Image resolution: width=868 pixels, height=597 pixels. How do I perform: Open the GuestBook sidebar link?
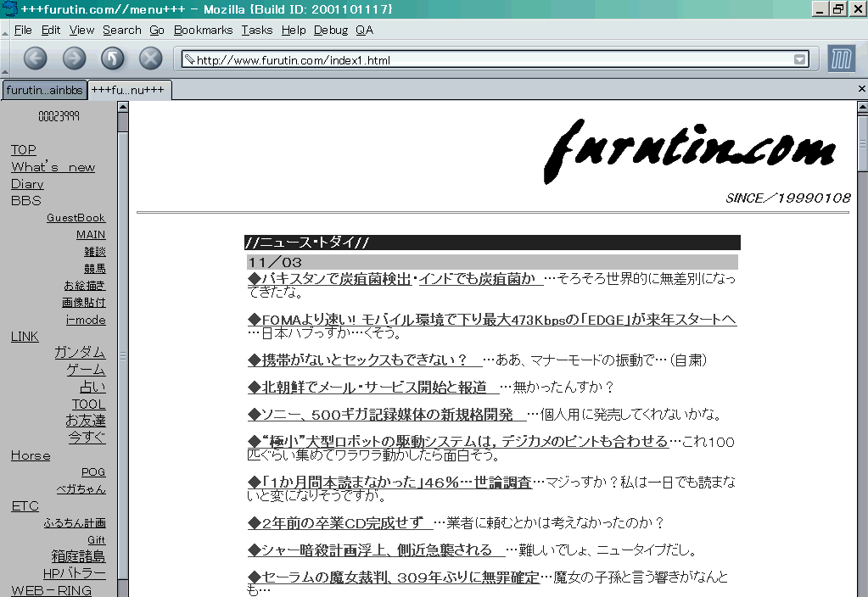click(76, 218)
